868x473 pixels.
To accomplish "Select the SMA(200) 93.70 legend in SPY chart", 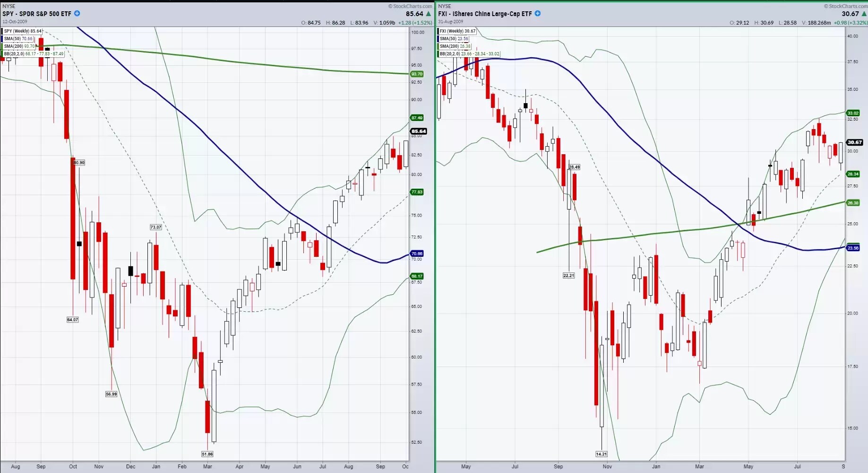I will point(19,46).
